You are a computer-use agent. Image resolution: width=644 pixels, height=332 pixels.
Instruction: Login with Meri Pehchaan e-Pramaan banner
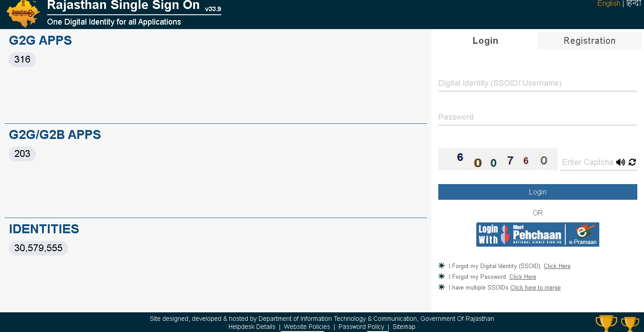pyautogui.click(x=538, y=235)
